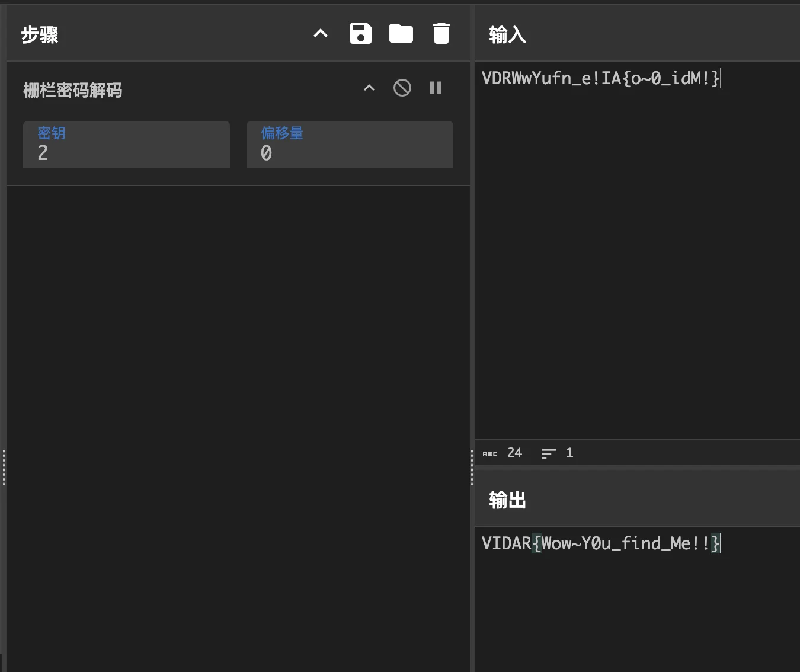Disable the 栅栏密码解码 operation

[402, 88]
